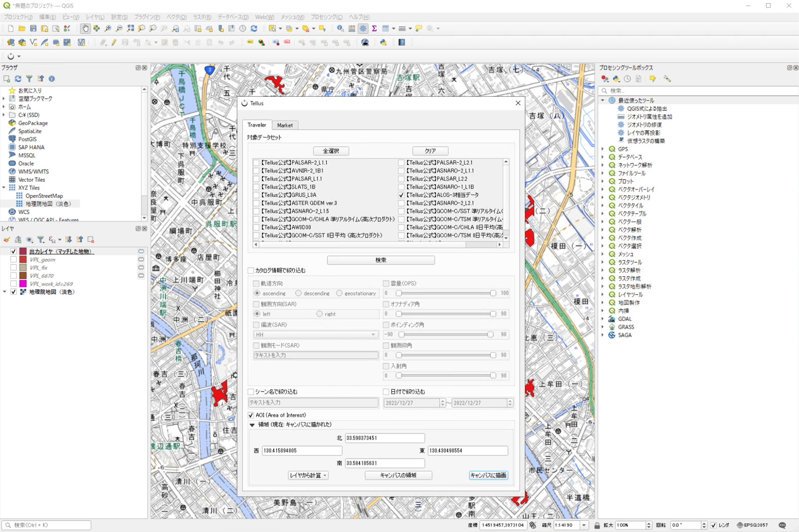The image size is (799, 532).
Task: Expand the ベクタ解析 toolbox group
Action: coord(603,230)
